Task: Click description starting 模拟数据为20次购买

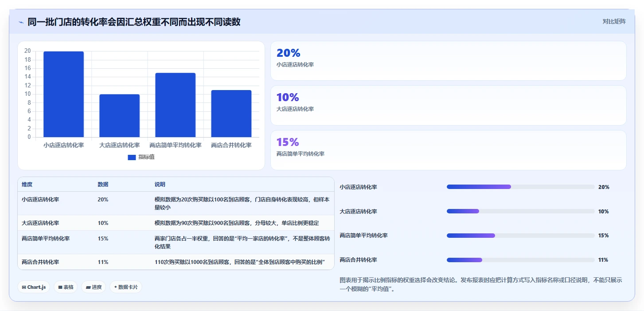Action: click(242, 204)
